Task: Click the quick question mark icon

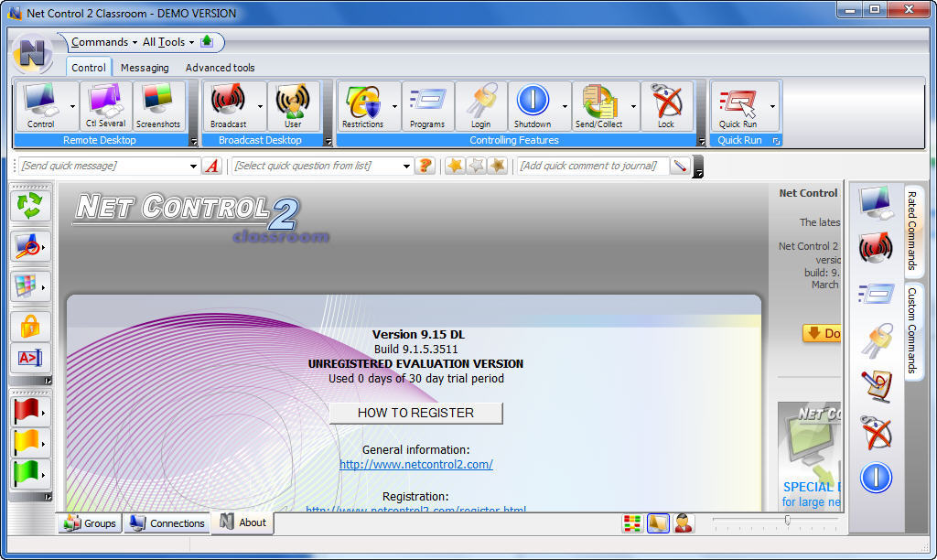Action: pos(425,166)
